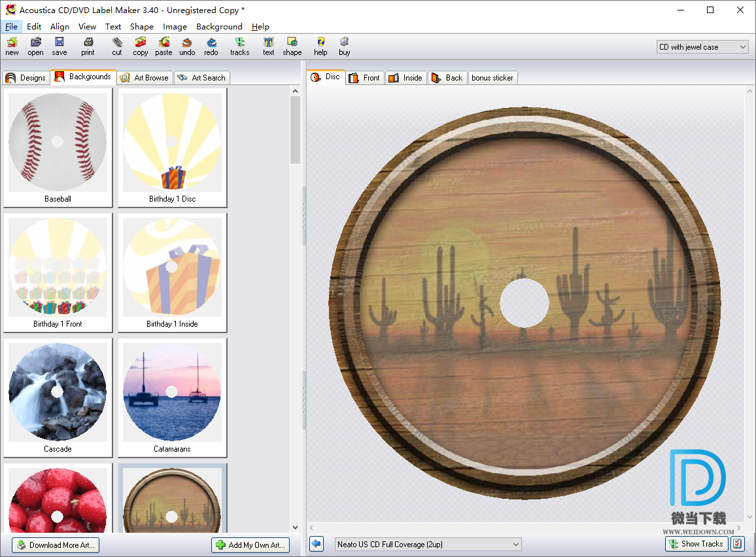Switch to the Front label tab

(364, 78)
